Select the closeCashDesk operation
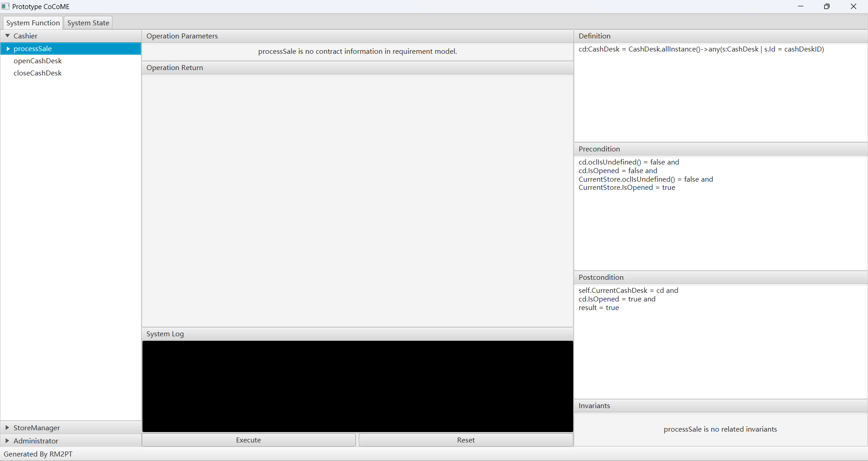The image size is (868, 461). tap(38, 73)
